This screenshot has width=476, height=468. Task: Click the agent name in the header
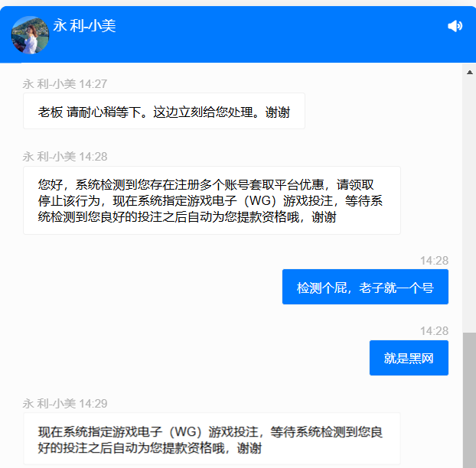click(84, 25)
